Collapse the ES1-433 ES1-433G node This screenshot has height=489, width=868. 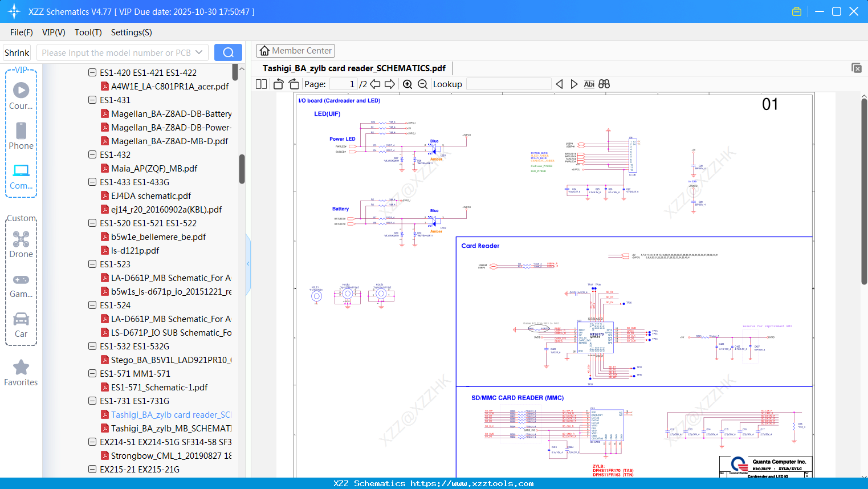coord(92,182)
